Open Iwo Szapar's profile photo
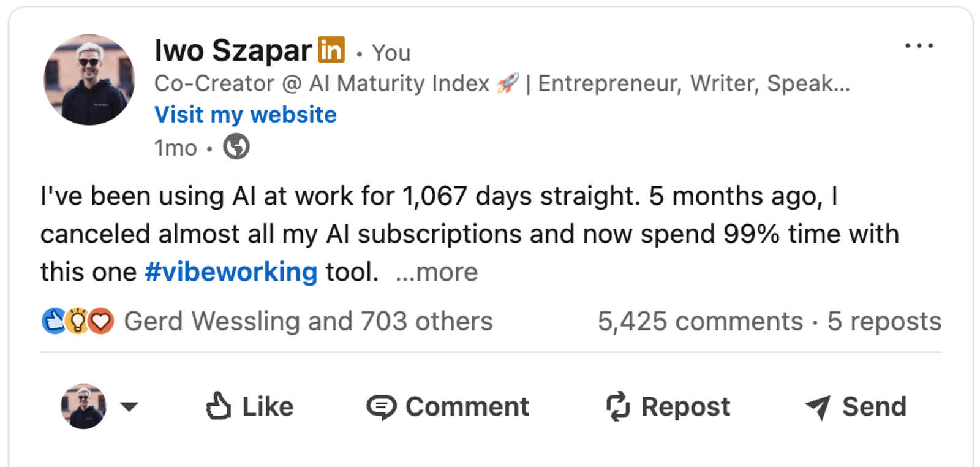This screenshot has width=980, height=467. point(89,80)
